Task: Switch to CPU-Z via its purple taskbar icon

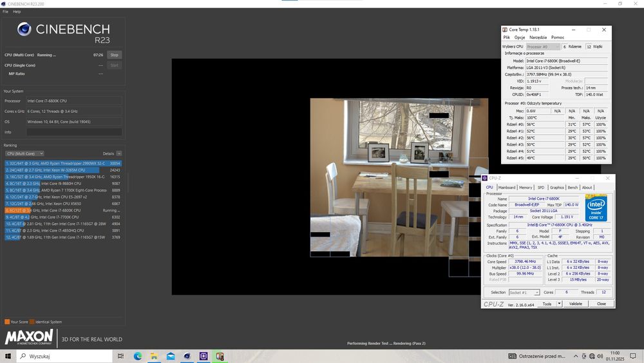Action: coord(204,356)
